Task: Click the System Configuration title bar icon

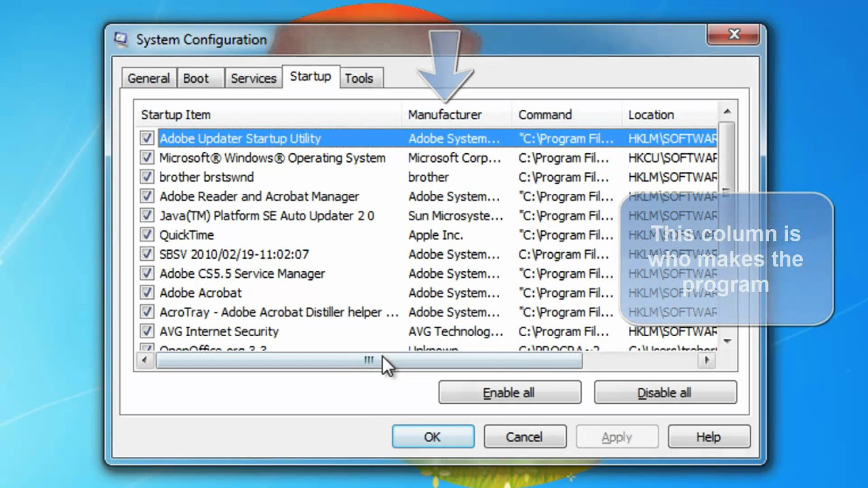Action: pyautogui.click(x=121, y=40)
